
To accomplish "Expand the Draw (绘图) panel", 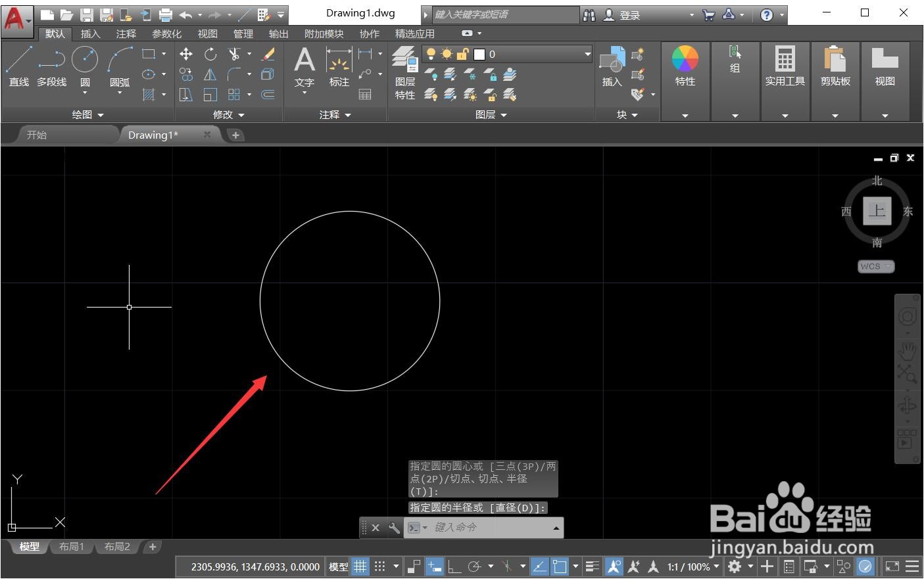I will 88,114.
